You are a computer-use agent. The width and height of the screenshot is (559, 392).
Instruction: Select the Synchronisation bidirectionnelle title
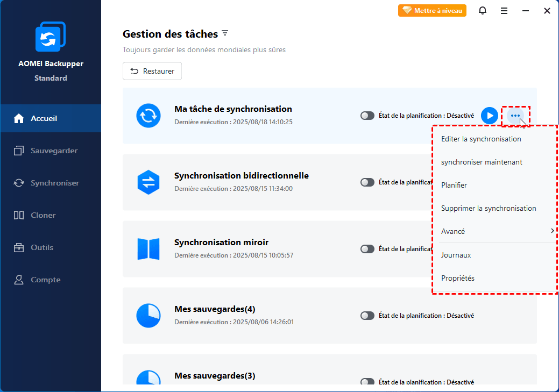click(242, 176)
